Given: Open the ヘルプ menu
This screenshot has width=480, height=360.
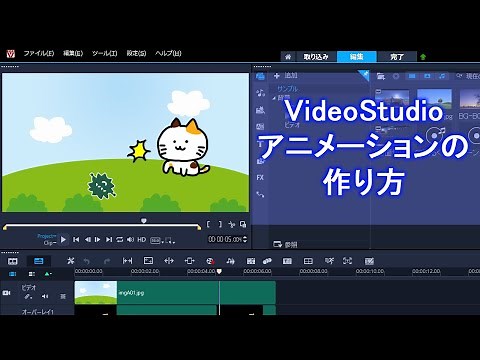Looking at the screenshot, I should coord(168,53).
